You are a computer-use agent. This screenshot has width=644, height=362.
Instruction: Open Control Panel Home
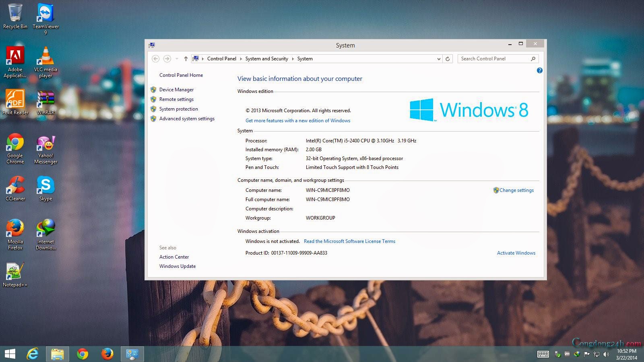[181, 75]
